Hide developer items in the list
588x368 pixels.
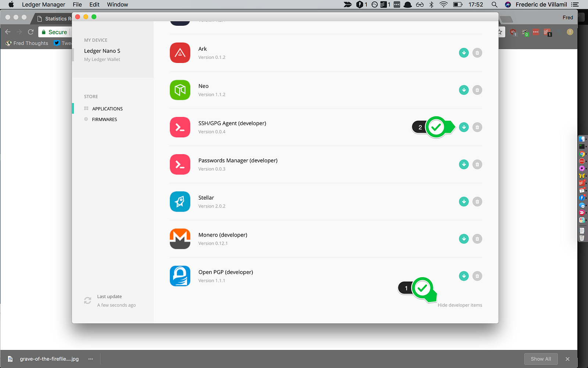(x=460, y=305)
